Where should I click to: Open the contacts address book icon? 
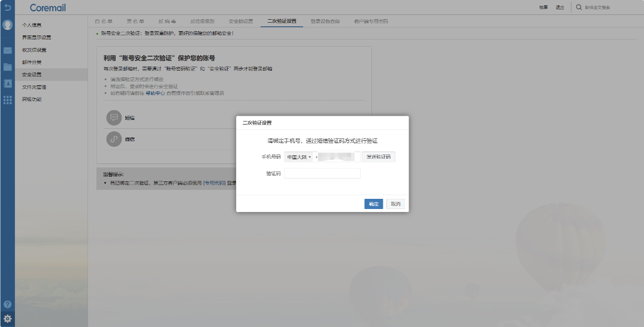point(7,84)
